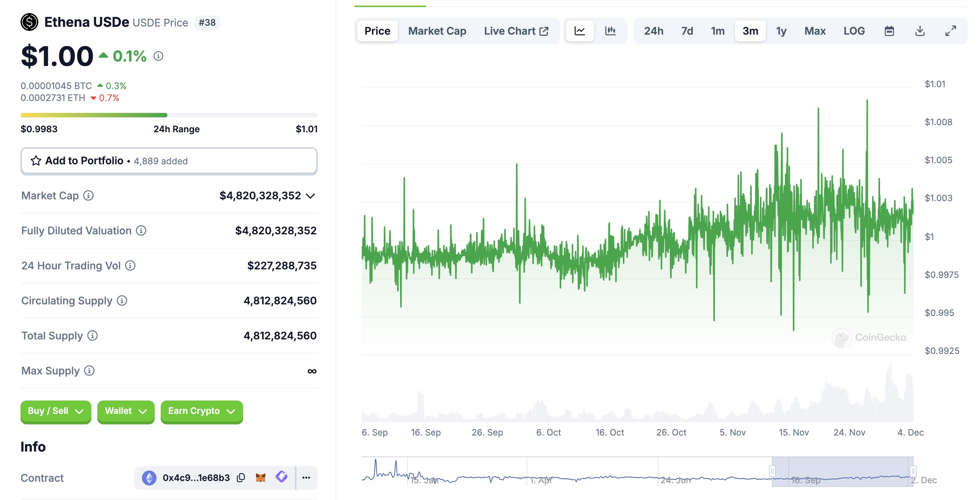980x500 pixels.
Task: Switch to the line chart view icon
Action: 579,31
